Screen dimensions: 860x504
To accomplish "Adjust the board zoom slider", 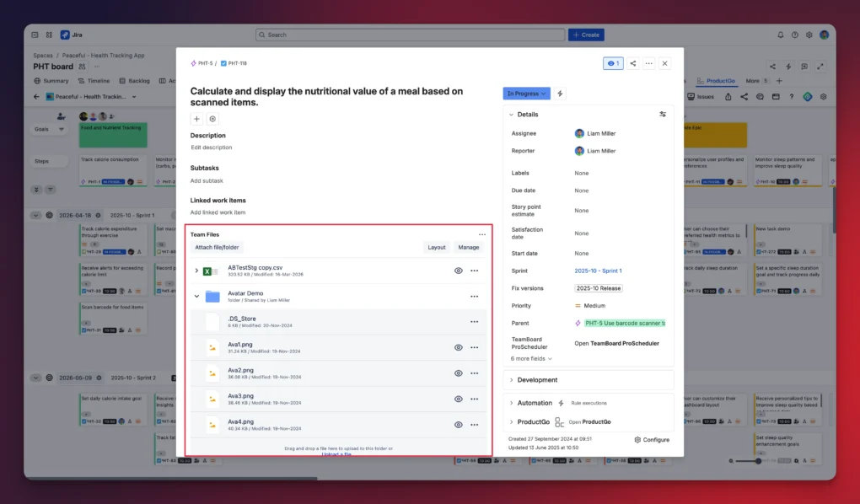I will (x=758, y=461).
